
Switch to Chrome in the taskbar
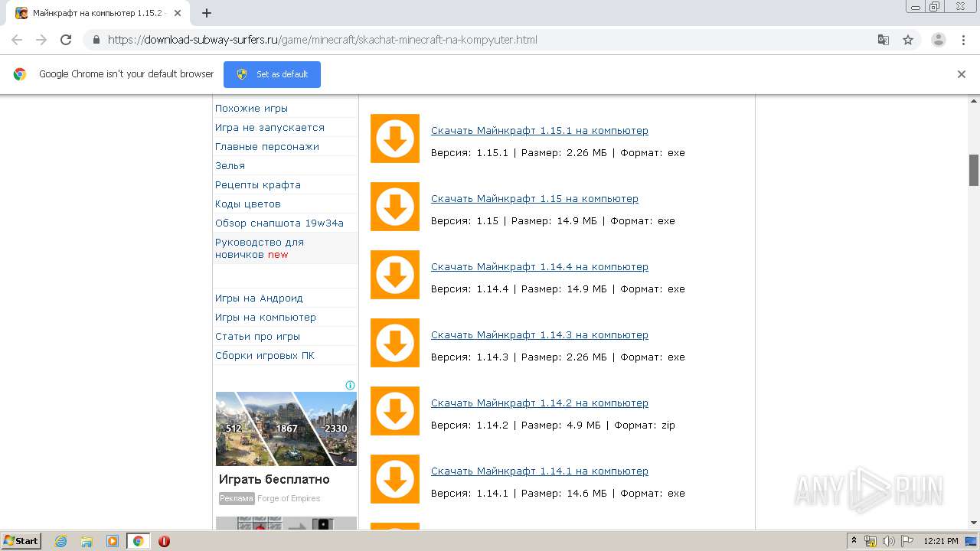[x=138, y=541]
